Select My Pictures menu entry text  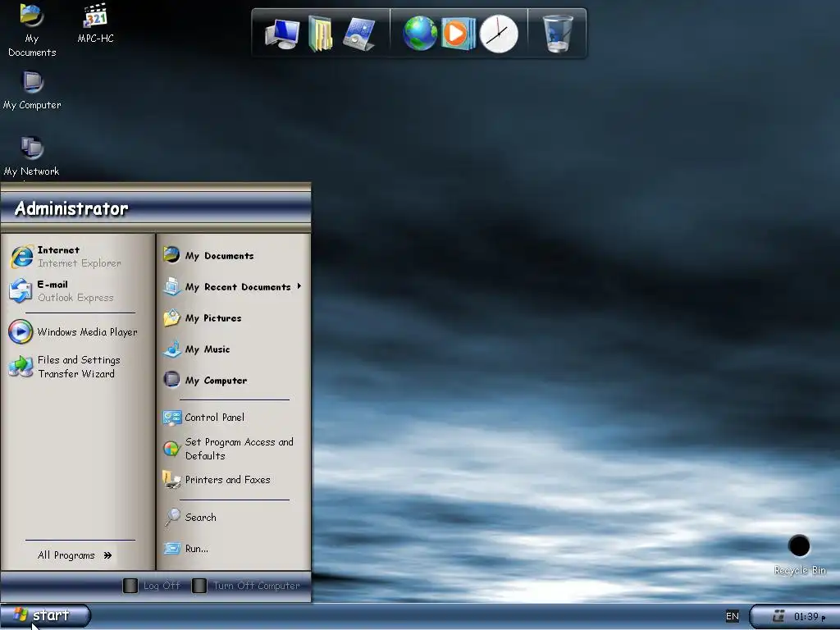pyautogui.click(x=213, y=318)
